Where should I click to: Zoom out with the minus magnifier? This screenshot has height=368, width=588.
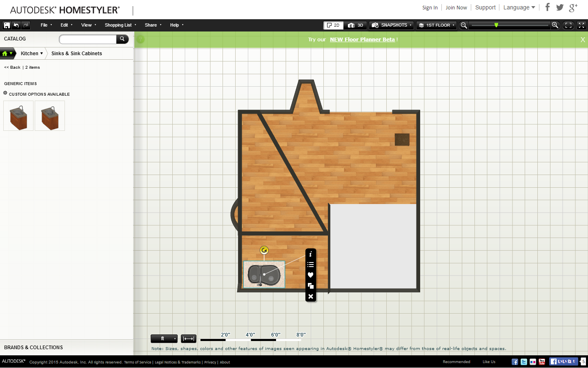click(464, 25)
